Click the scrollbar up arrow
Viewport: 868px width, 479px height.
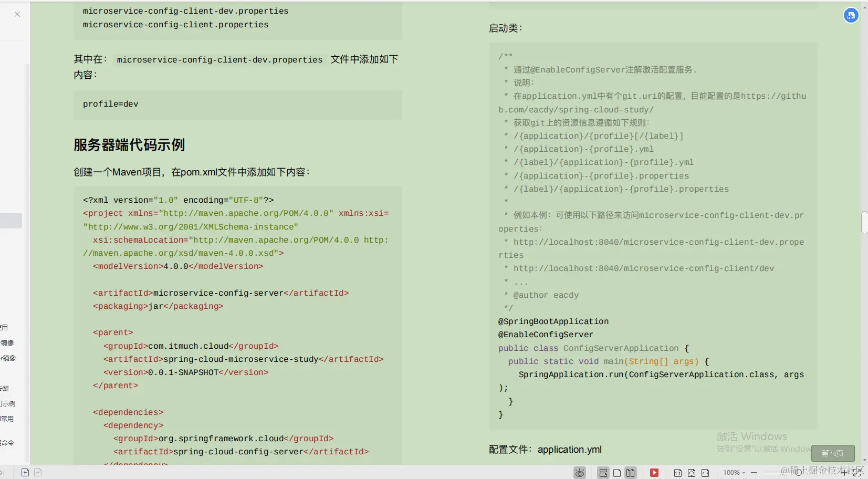(864, 7)
